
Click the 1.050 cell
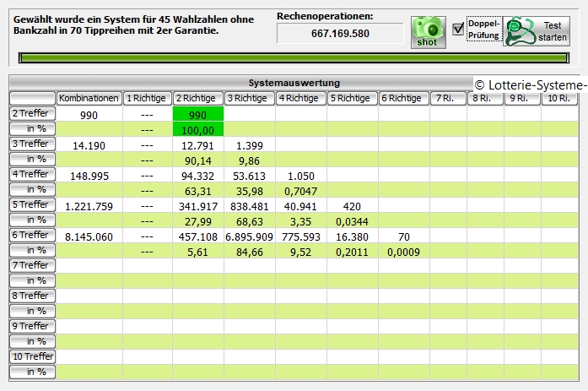pyautogui.click(x=301, y=176)
